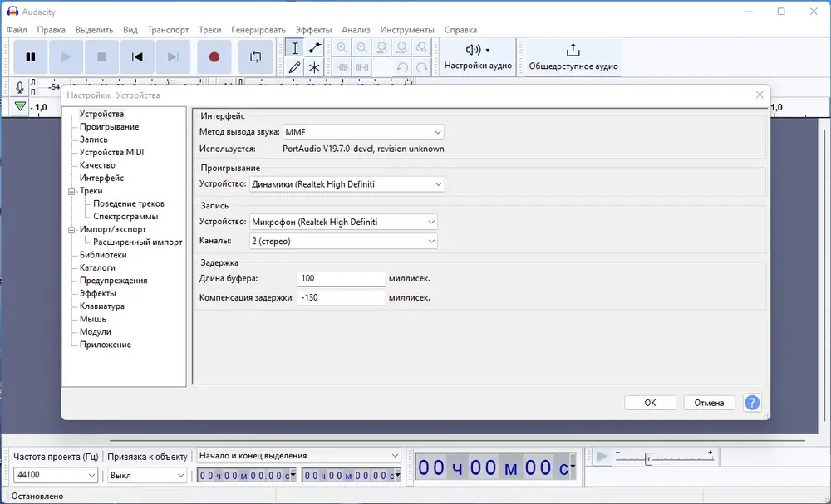The width and height of the screenshot is (831, 504).
Task: Click the Stop transport button
Action: point(101,56)
